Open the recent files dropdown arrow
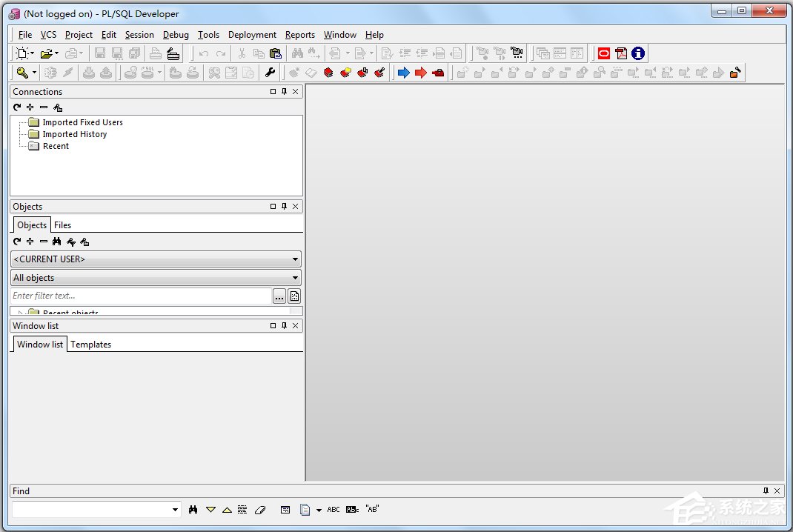 point(56,53)
